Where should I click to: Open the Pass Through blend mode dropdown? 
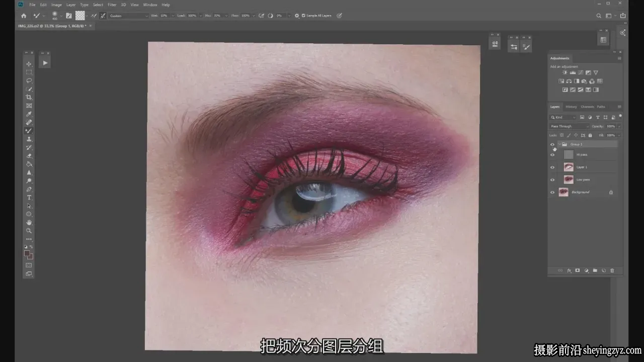(569, 126)
